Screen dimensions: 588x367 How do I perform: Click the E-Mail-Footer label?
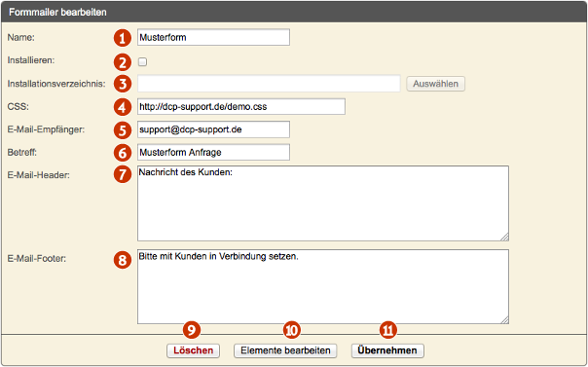37,258
